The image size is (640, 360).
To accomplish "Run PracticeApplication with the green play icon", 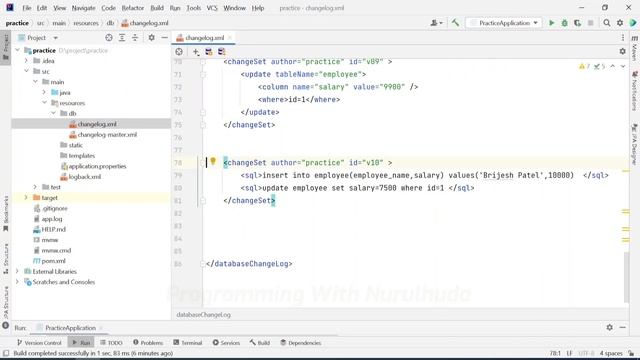I will click(x=551, y=23).
